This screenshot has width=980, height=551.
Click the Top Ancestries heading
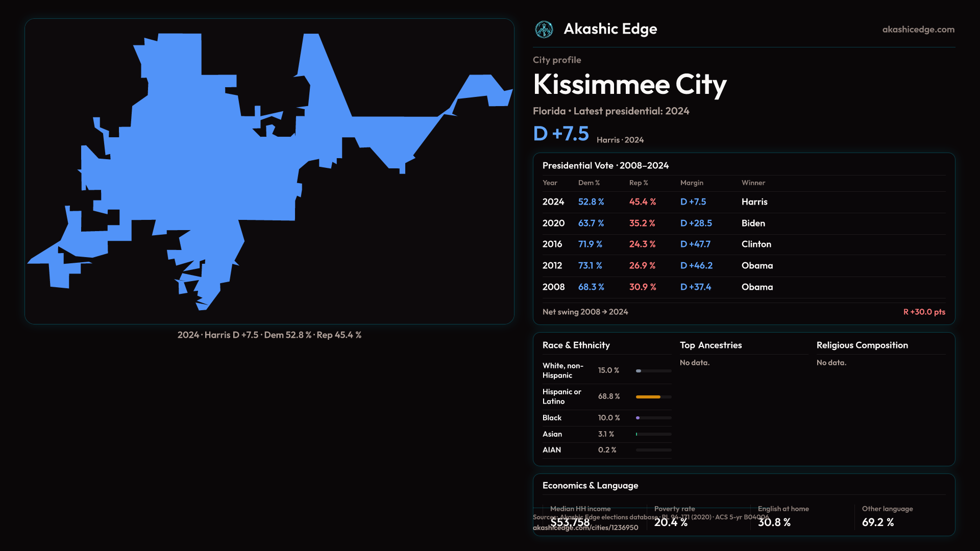point(710,345)
